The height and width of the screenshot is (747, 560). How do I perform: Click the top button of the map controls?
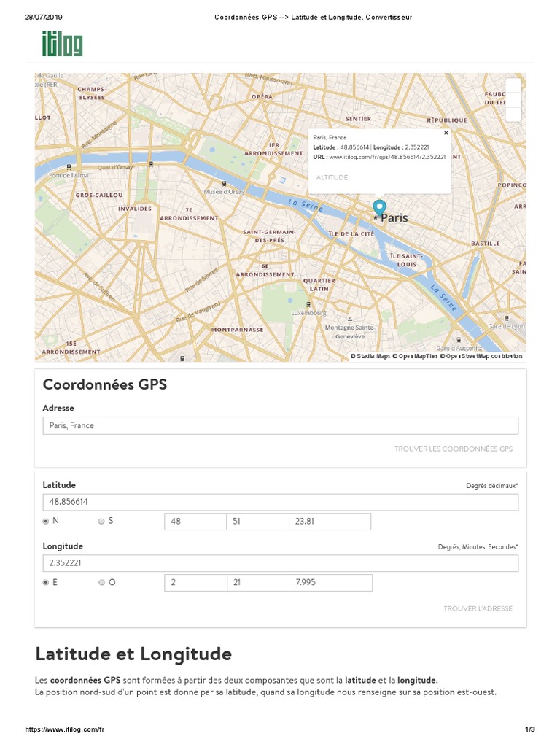click(513, 85)
